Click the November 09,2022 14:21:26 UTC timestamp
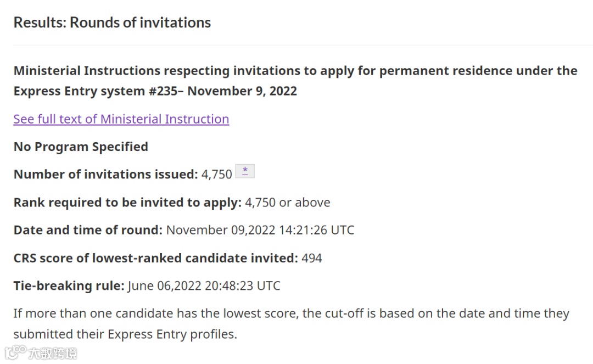 click(x=260, y=229)
